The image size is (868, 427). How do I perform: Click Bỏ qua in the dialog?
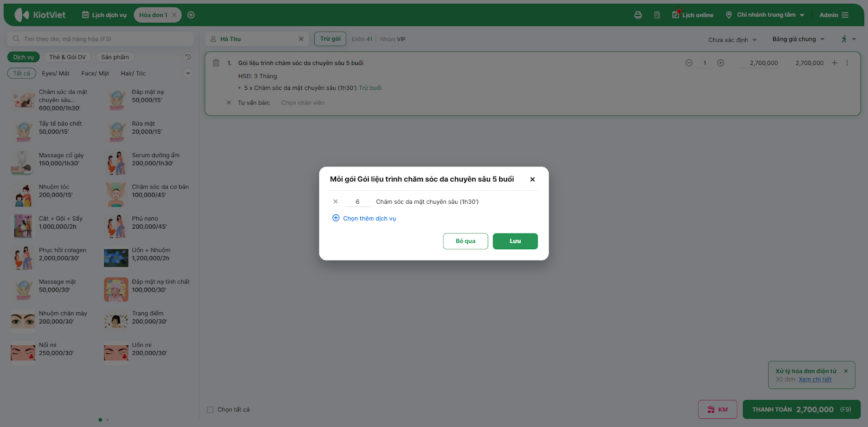tap(465, 241)
